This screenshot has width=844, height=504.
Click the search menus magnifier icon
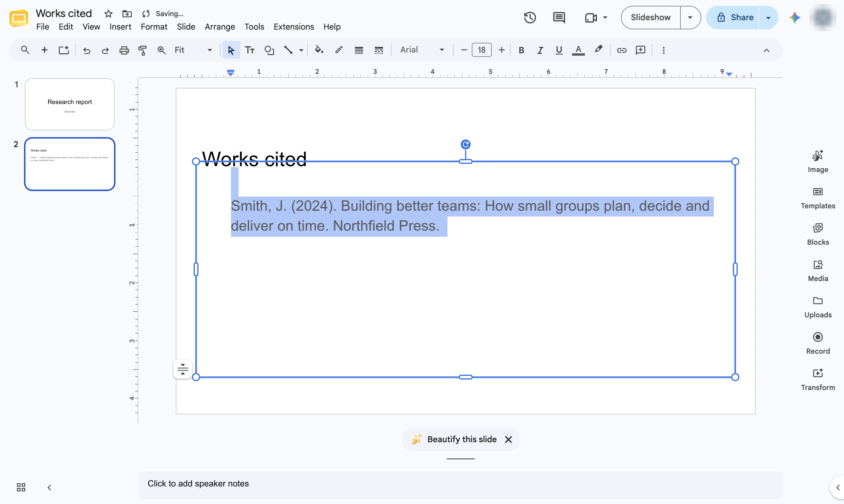25,50
